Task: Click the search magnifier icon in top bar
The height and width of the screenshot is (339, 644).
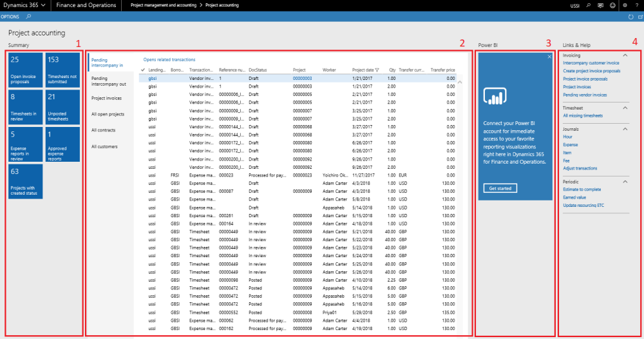Action: (x=588, y=5)
